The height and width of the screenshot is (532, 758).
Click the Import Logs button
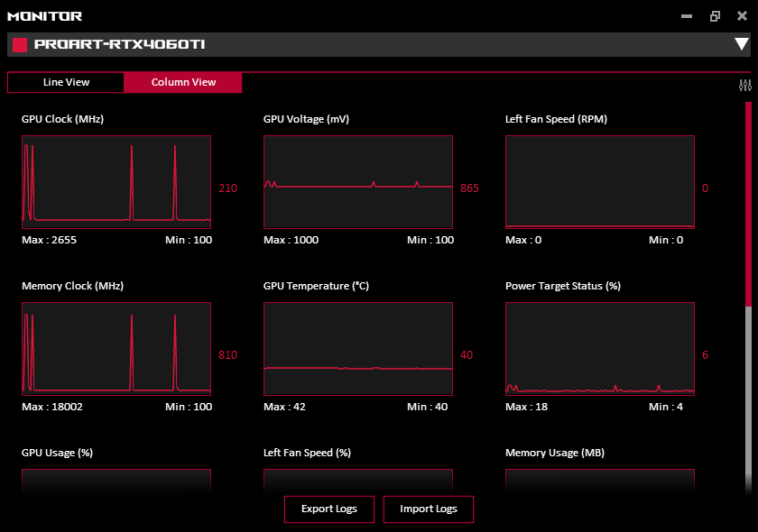(x=429, y=509)
